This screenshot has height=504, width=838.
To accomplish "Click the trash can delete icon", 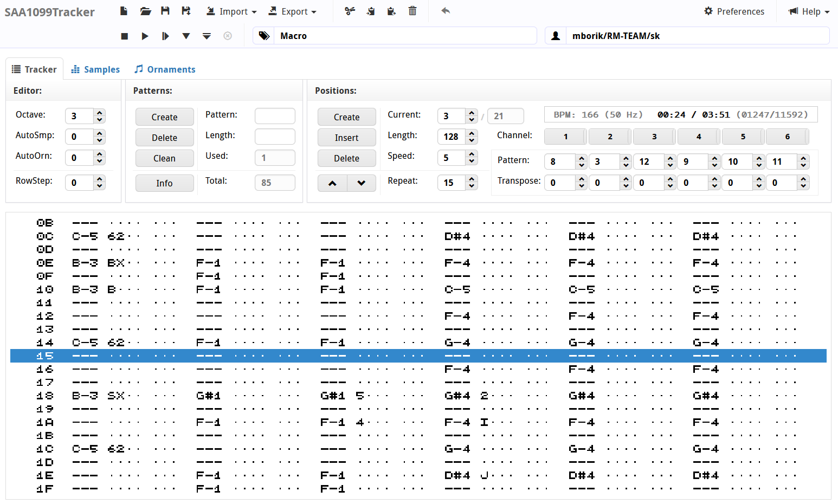I will point(412,11).
